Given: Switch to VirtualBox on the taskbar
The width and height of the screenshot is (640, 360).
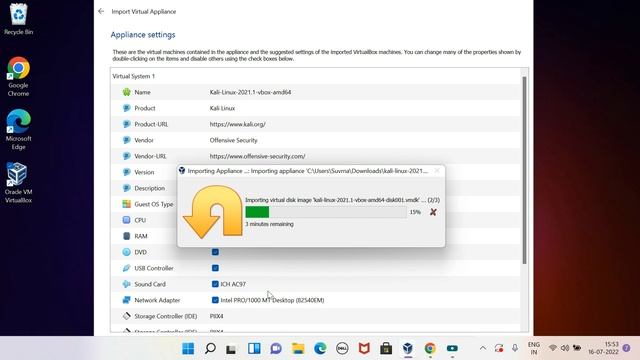Looking at the screenshot, I should pos(408,348).
